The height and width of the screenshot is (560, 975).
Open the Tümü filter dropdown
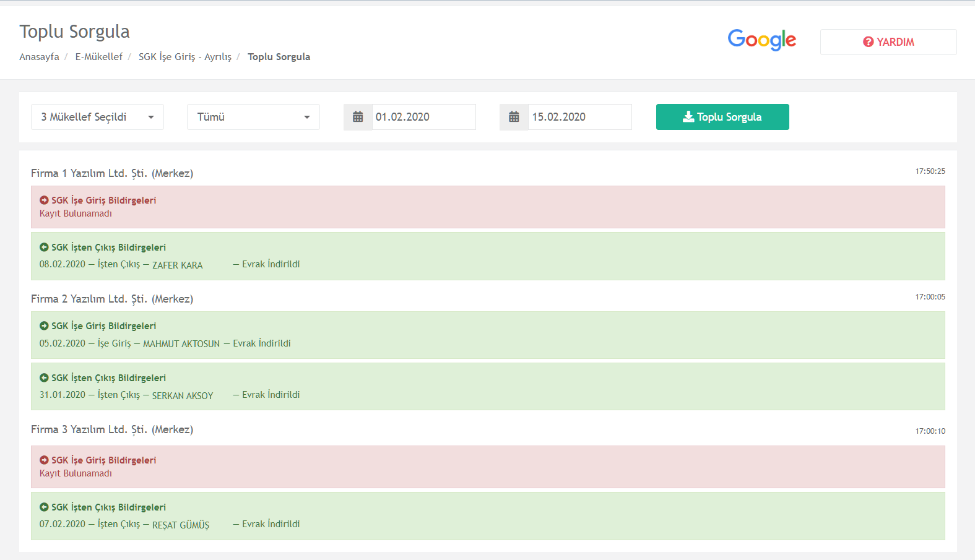click(253, 117)
